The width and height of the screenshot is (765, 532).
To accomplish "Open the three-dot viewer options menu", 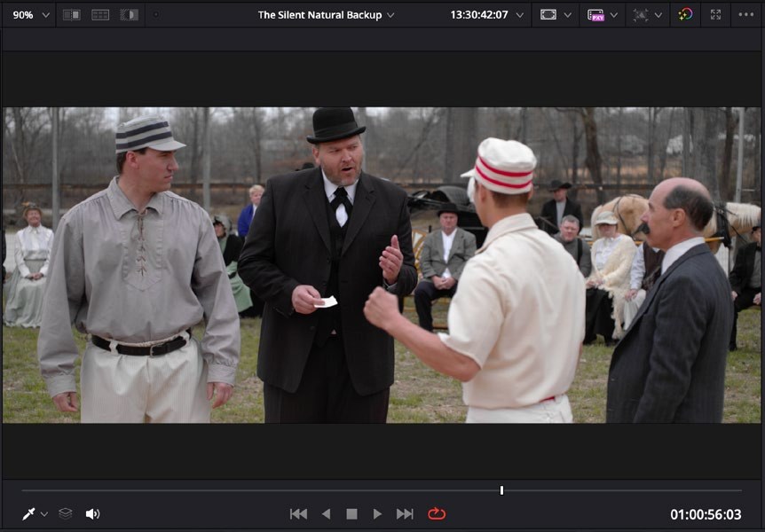I will (x=746, y=14).
